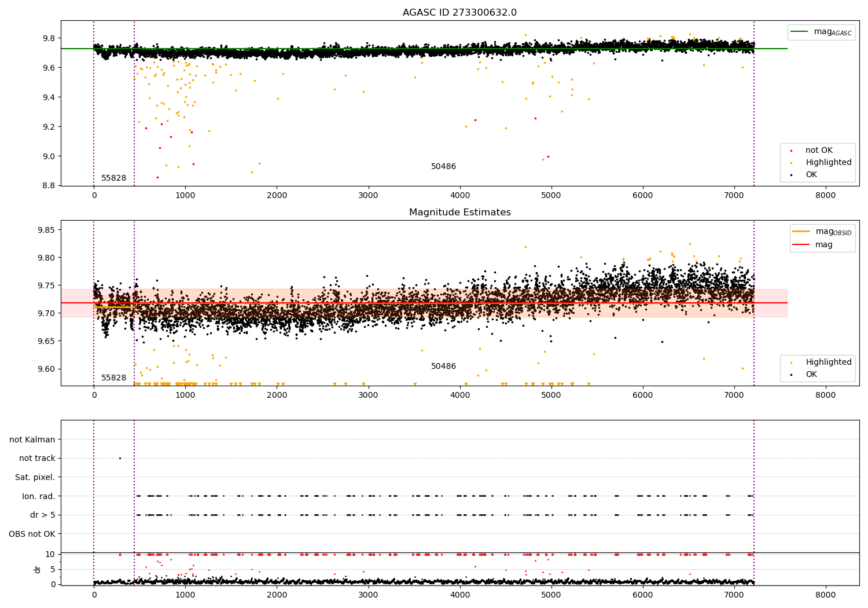Click the "1000" x-axis tick under Magnitude Estimates plot
This screenshot has height=608, width=868.
pyautogui.click(x=185, y=395)
